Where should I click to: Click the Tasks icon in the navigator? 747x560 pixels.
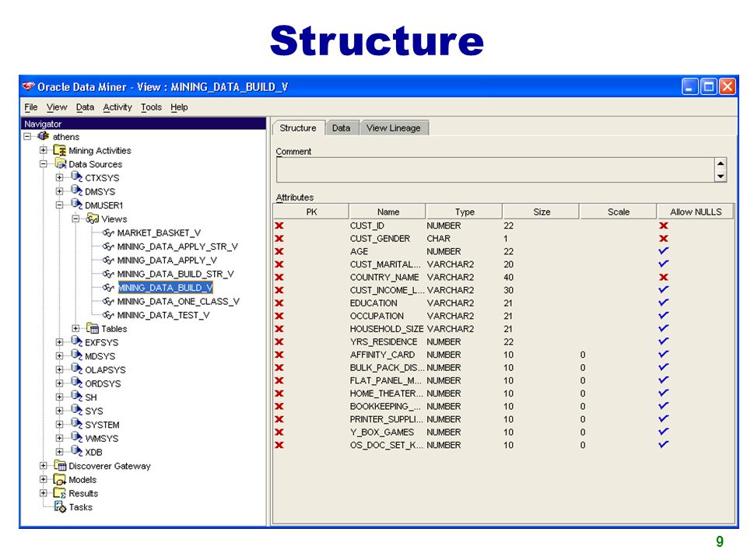click(60, 506)
